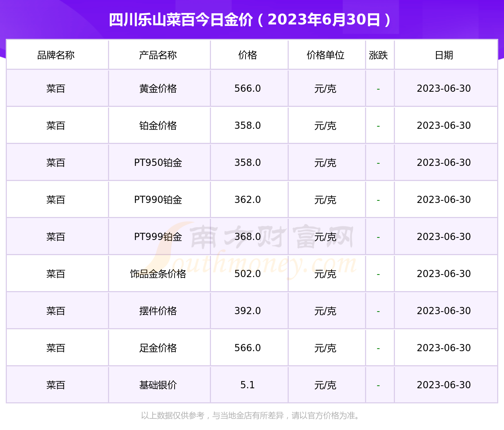Click the dash in PT990铂金 涨跌 cell
The height and width of the screenshot is (430, 504).
(378, 200)
